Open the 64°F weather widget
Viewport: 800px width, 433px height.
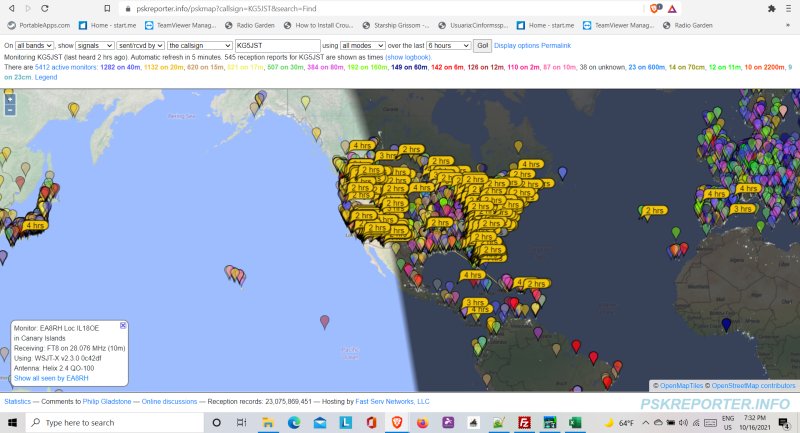619,423
